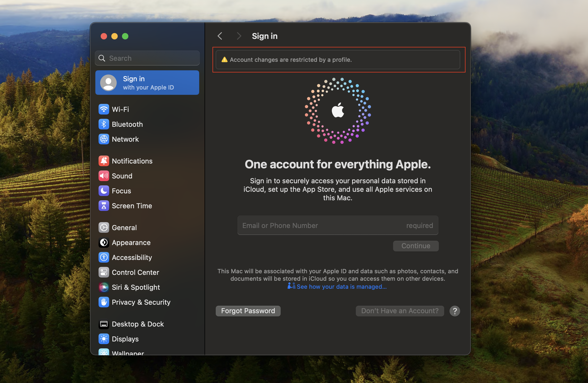Image resolution: width=588 pixels, height=383 pixels.
Task: Open the Bluetooth settings pane
Action: (147, 124)
